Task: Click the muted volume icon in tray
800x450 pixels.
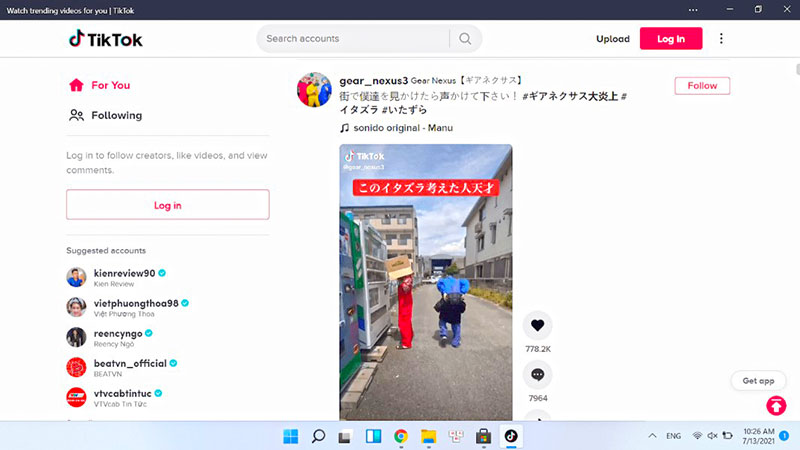Action: pos(712,436)
